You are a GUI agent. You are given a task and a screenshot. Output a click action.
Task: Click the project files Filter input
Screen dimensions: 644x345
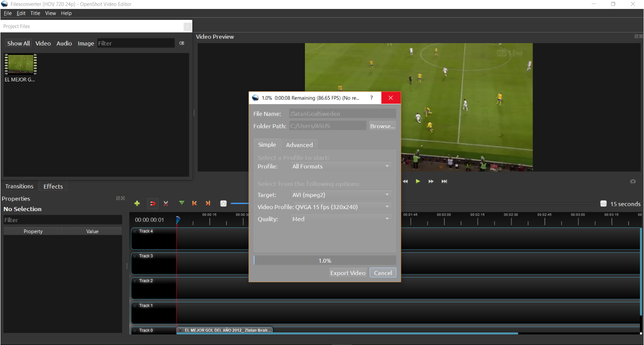point(136,43)
